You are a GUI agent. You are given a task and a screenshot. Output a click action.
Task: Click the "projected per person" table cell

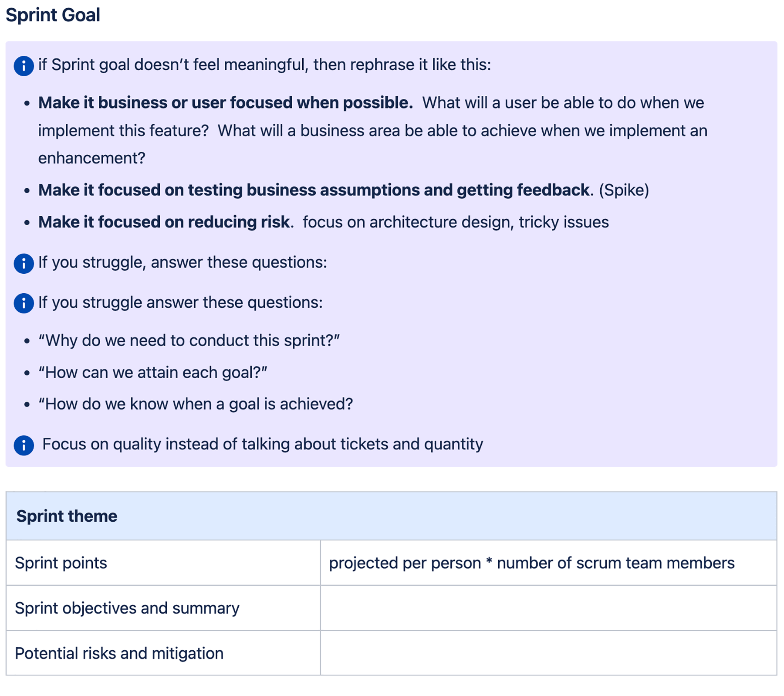531,563
